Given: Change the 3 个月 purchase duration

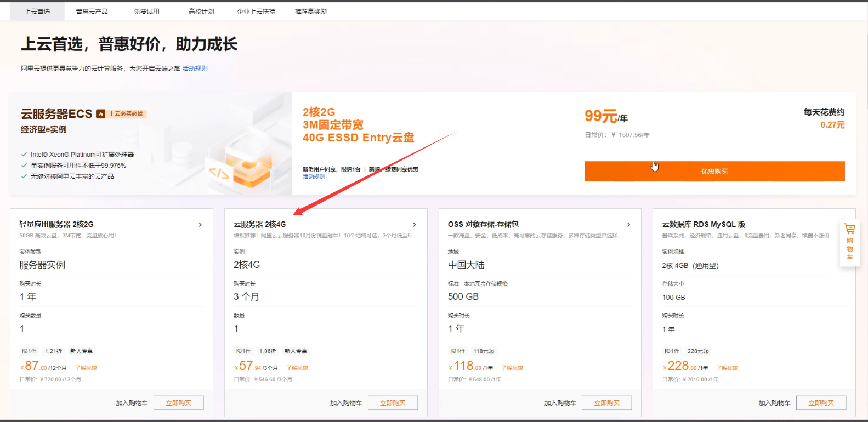Looking at the screenshot, I should pos(326,297).
